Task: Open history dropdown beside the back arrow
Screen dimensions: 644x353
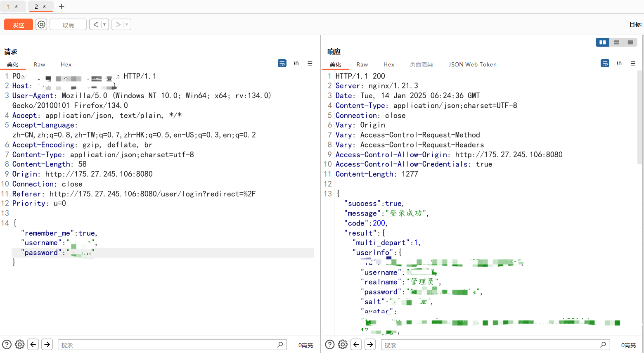Action: 105,25
